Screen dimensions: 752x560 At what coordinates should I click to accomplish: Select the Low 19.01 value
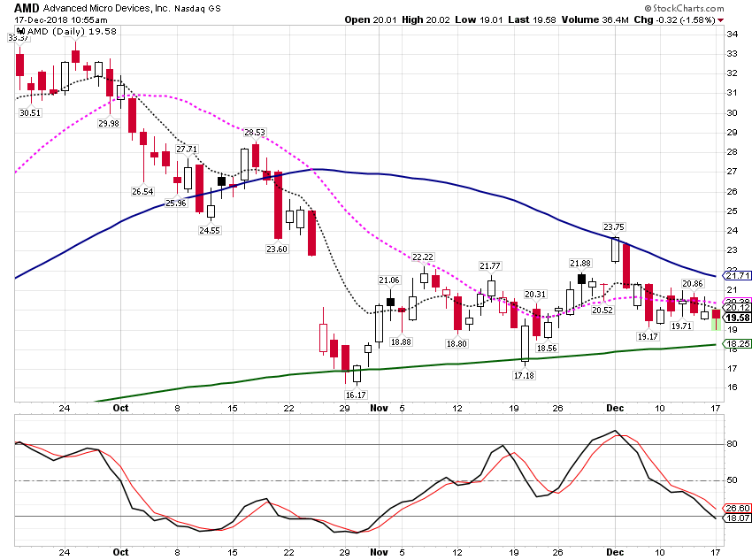[479, 19]
